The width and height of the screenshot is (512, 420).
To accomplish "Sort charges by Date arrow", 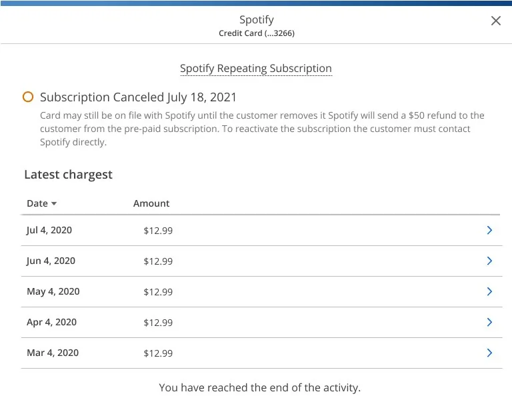I will (54, 203).
